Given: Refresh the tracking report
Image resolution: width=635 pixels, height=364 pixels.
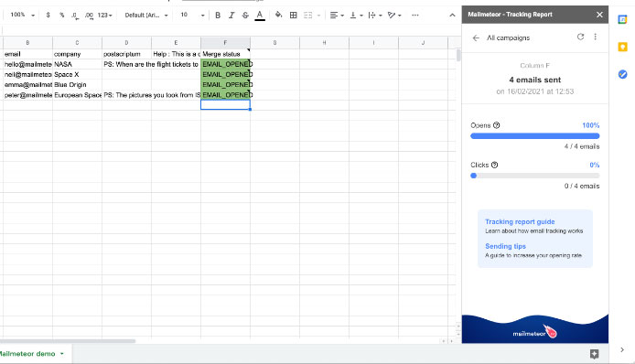Looking at the screenshot, I should click(580, 37).
